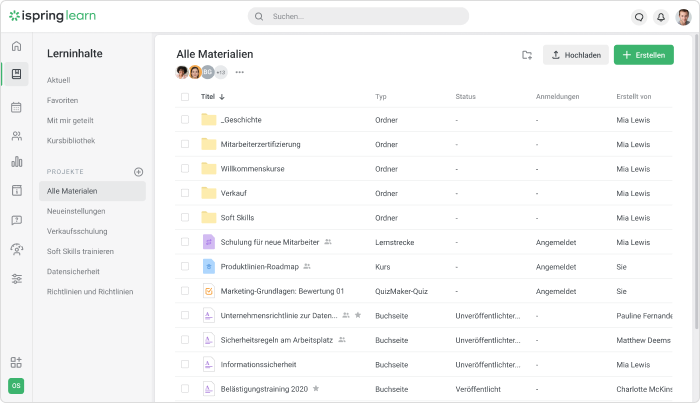Screen dimensions: 700x403
Task: Open the three-dots menu beside the avatars
Action: pos(239,72)
